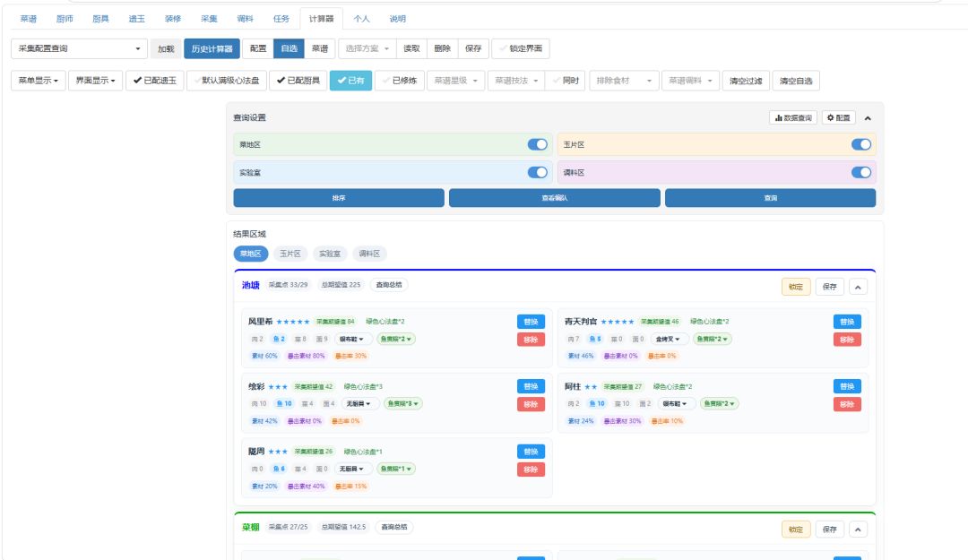Viewport: 968px width, 560px height.
Task: Open 绘彩's 鱼贯限*3 dropdown
Action: tap(402, 404)
